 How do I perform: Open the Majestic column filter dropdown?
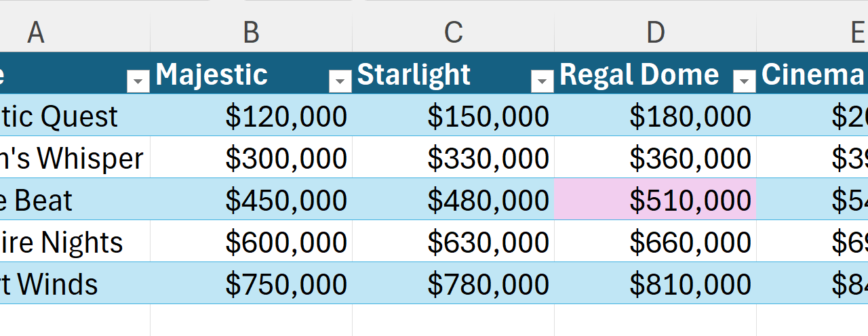pyautogui.click(x=340, y=82)
